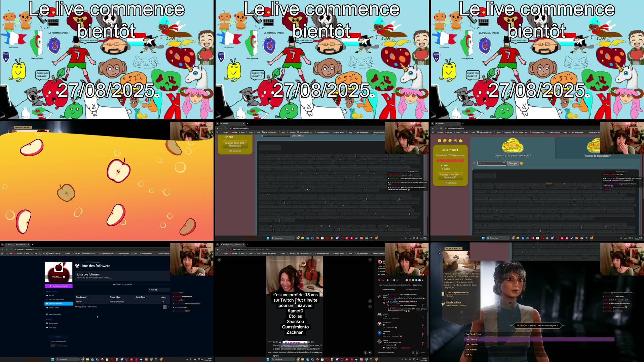Click the comment bubble icon on TikTok video
The height and width of the screenshot is (362, 644).
tap(387, 280)
